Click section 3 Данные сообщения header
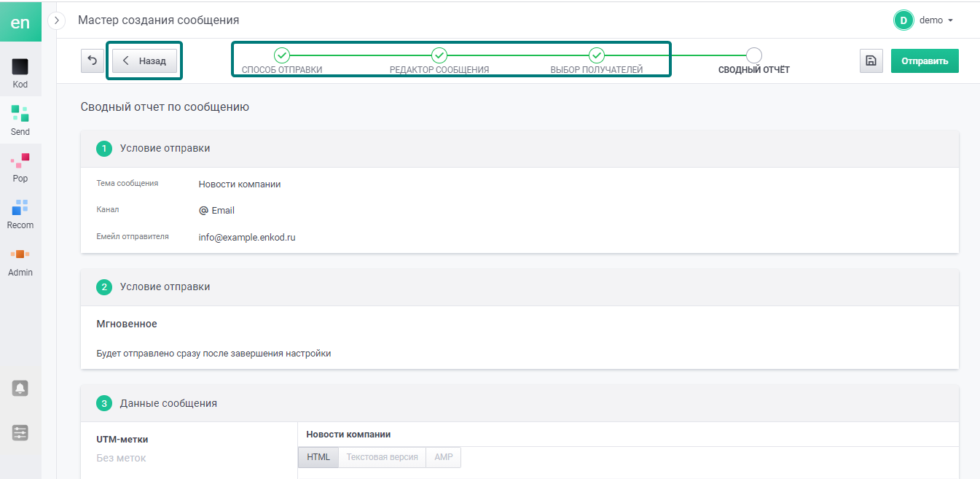The height and width of the screenshot is (479, 980). click(520, 403)
